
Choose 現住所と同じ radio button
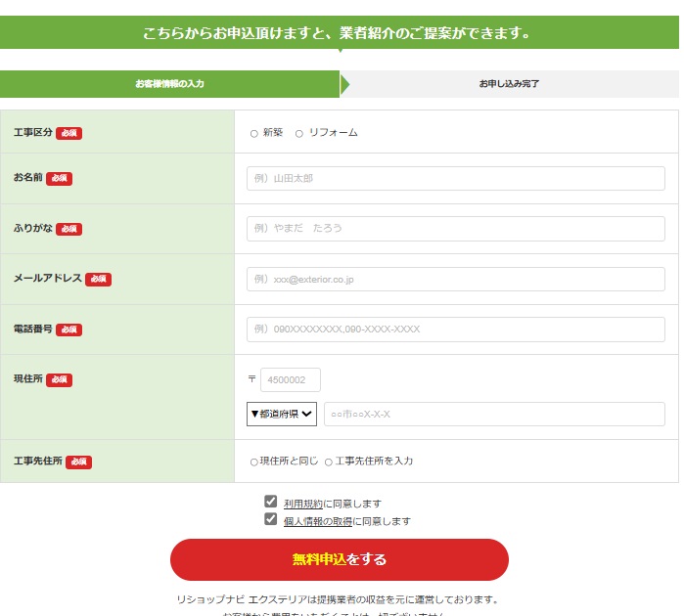coord(254,462)
